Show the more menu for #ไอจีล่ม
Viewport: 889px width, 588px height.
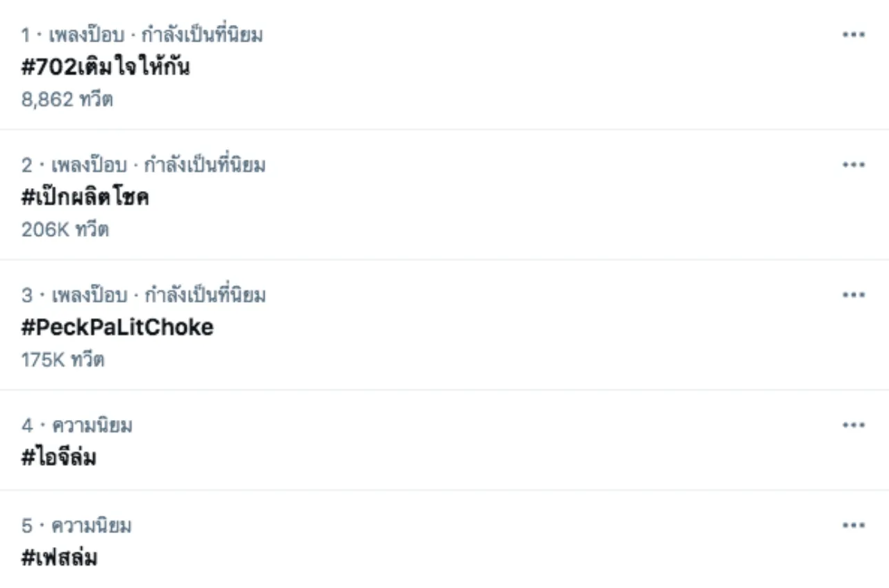click(853, 425)
